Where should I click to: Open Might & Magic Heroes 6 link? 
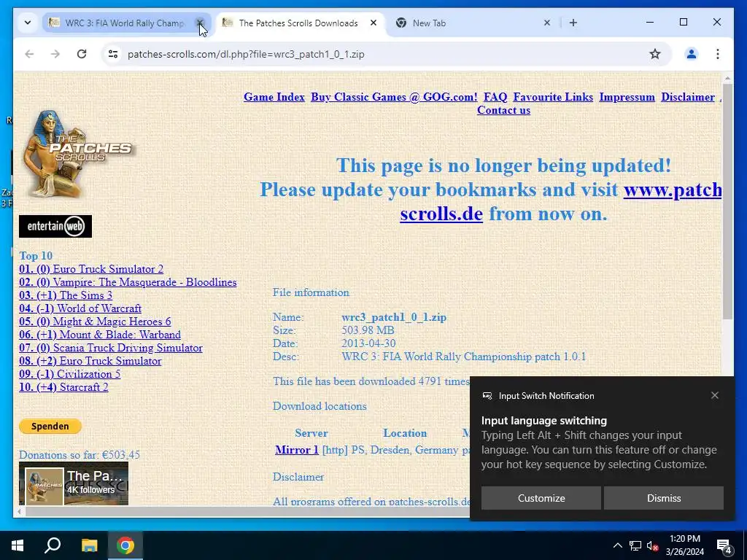[95, 322]
